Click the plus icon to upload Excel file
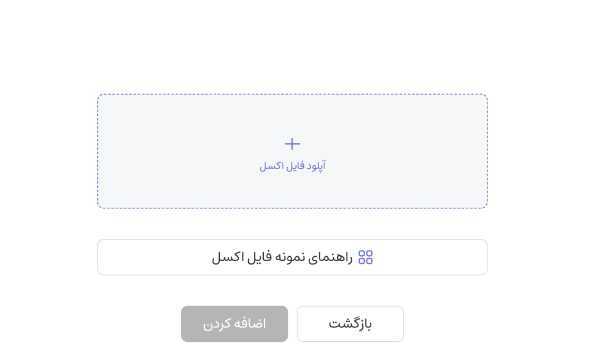Screen dimensions: 601x364 [x=292, y=143]
